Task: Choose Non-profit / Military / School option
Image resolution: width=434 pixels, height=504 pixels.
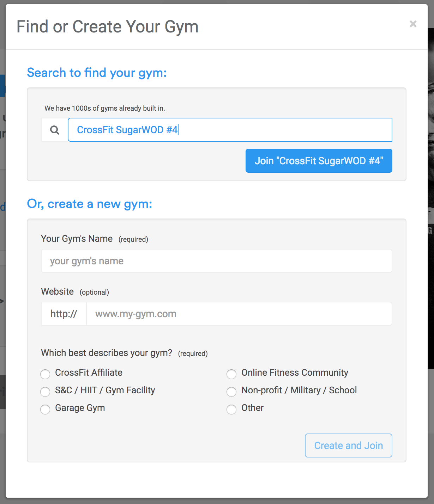Action: pyautogui.click(x=231, y=392)
